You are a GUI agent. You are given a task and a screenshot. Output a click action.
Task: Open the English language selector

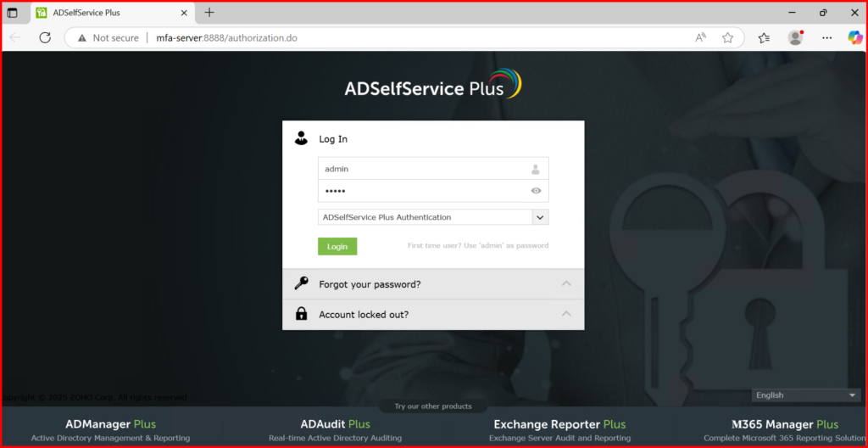point(806,395)
